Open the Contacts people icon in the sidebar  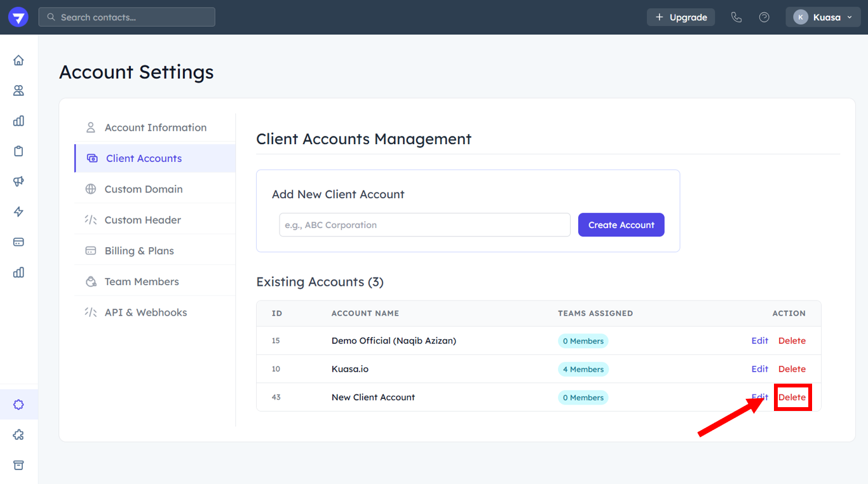[x=18, y=91]
